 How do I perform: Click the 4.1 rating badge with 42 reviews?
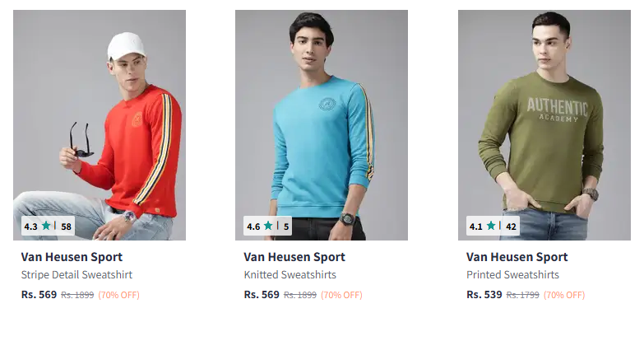(493, 227)
